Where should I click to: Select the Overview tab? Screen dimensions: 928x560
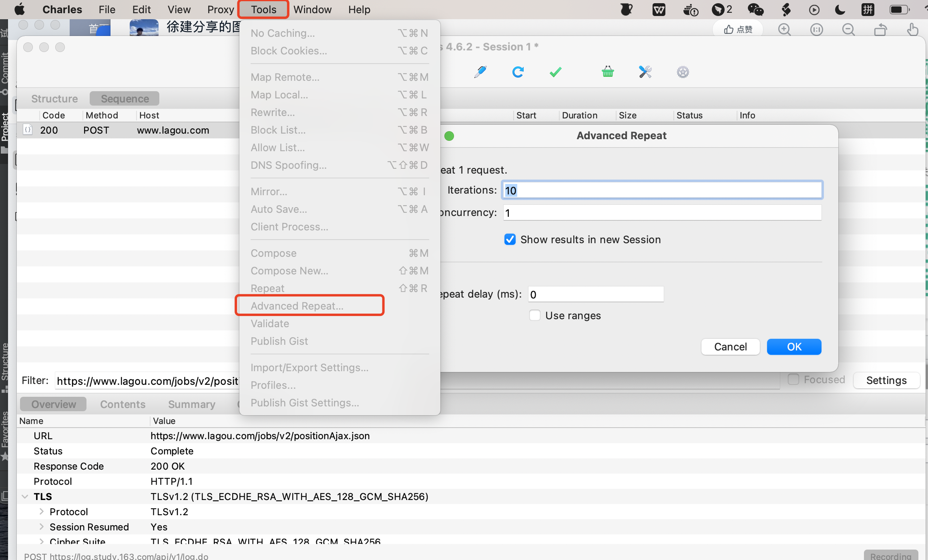54,404
